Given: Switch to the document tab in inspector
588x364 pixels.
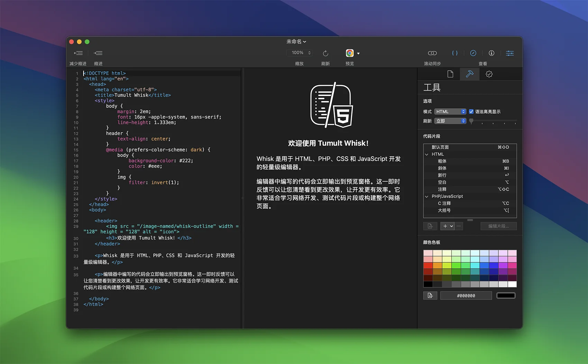Looking at the screenshot, I should (450, 74).
